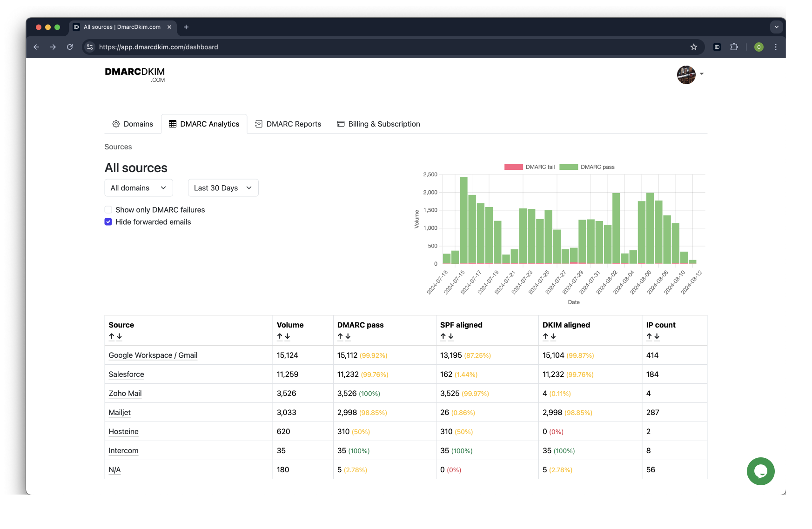The width and height of the screenshot is (812, 529).
Task: Reload the page
Action: 70,47
